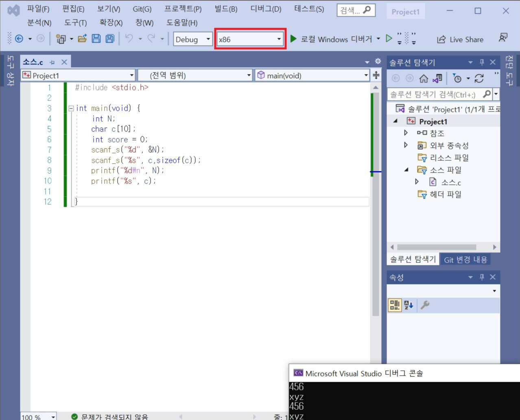Click the Refresh icon in Solution Explorer
This screenshot has width=520, height=420.
[x=479, y=78]
